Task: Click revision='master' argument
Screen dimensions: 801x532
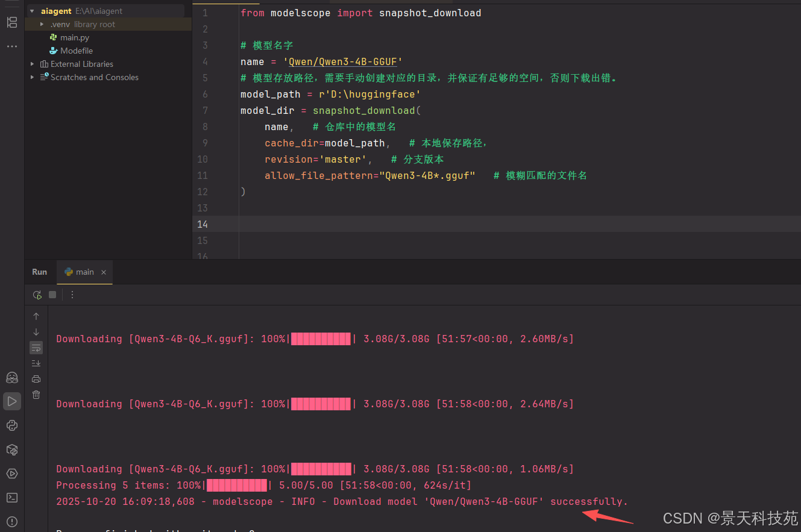Action: [x=316, y=159]
